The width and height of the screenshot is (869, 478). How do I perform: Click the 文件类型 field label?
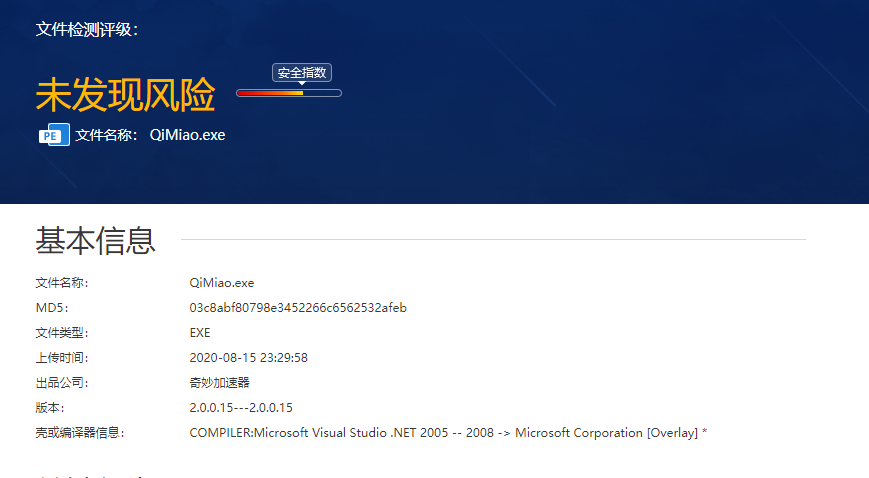[x=62, y=333]
